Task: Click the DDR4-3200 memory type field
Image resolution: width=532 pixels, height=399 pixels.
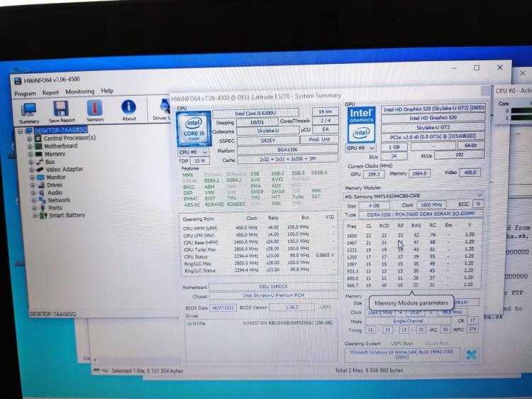Action: click(x=421, y=214)
